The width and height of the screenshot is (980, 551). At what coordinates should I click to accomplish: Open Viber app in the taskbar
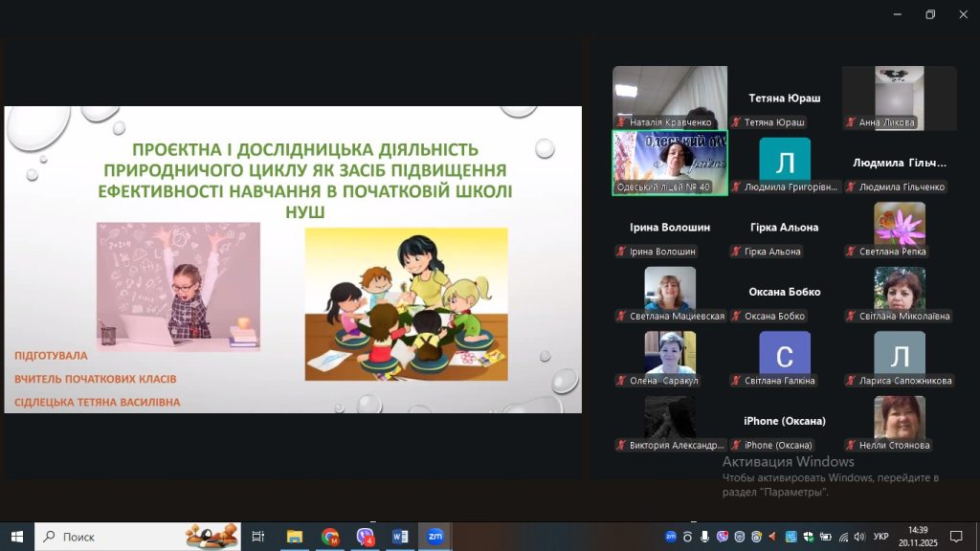pyautogui.click(x=366, y=537)
